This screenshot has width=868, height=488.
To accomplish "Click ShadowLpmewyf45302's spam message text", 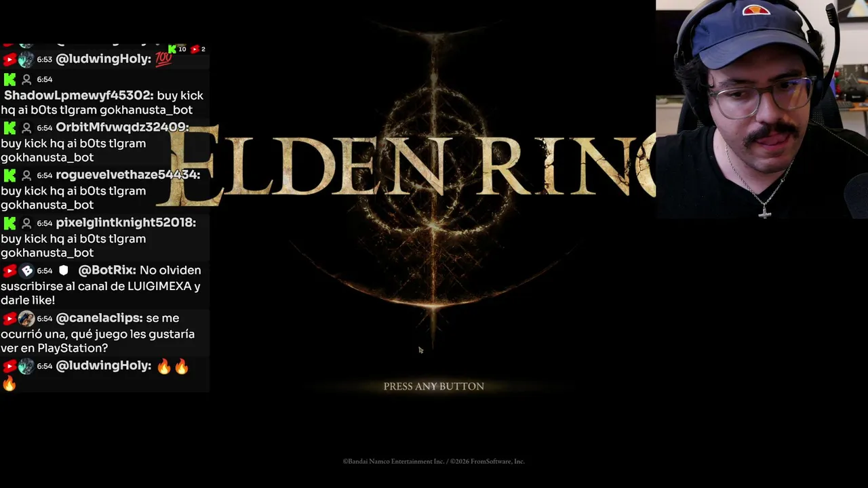I will click(x=102, y=102).
